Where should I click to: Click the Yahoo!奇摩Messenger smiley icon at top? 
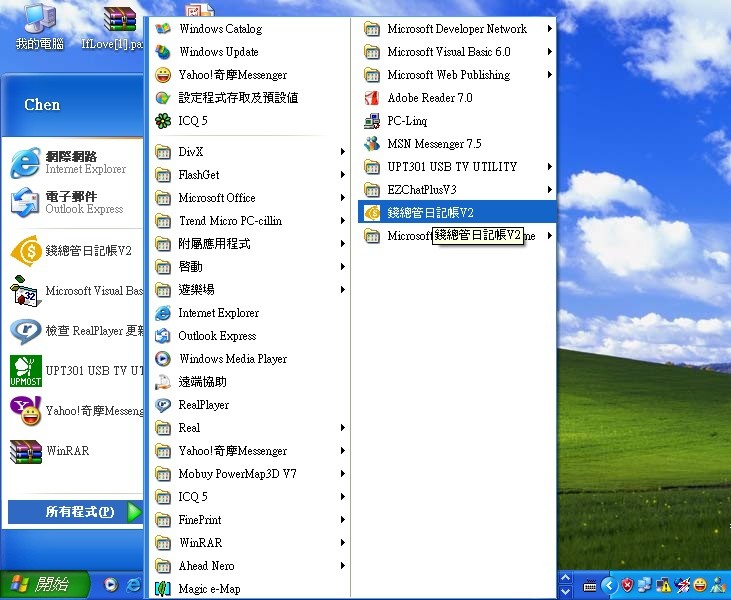[163, 75]
